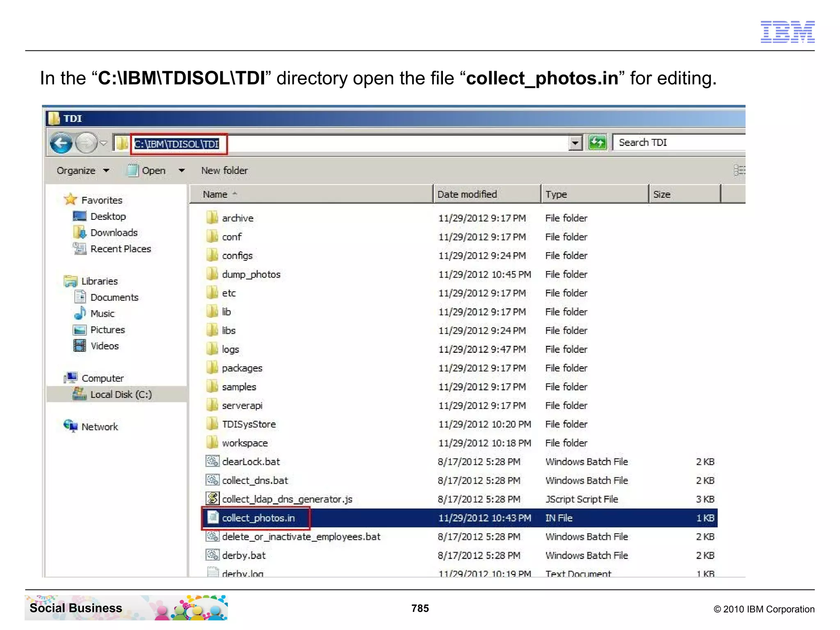Sort by the Size column

[x=685, y=194]
